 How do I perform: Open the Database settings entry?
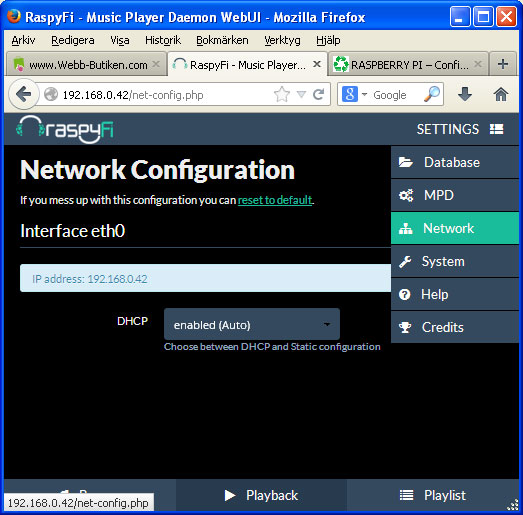[455, 162]
